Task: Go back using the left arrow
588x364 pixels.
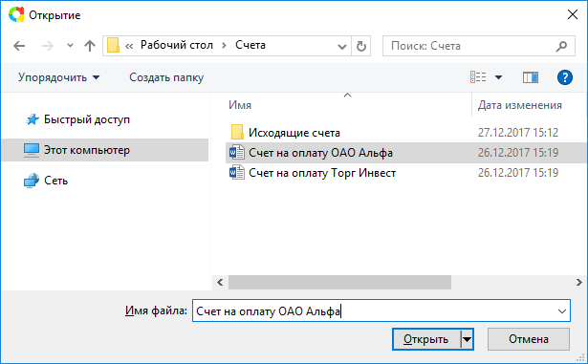Action: (19, 46)
